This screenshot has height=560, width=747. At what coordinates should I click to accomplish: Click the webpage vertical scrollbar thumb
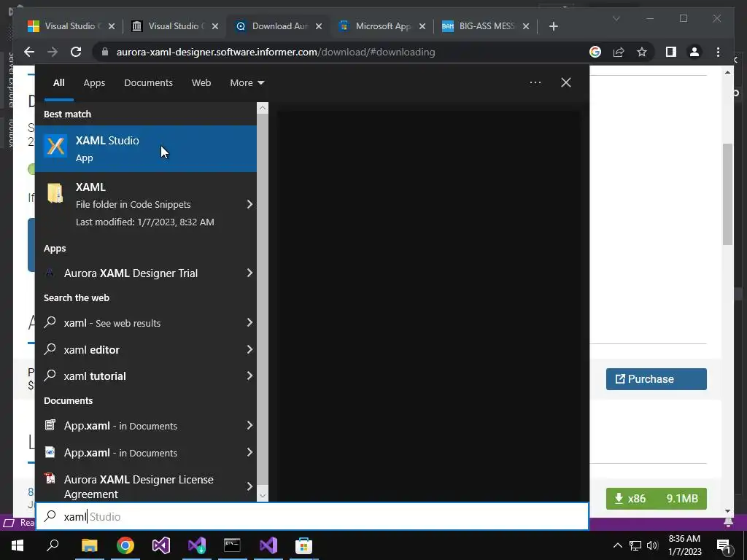[x=727, y=194]
